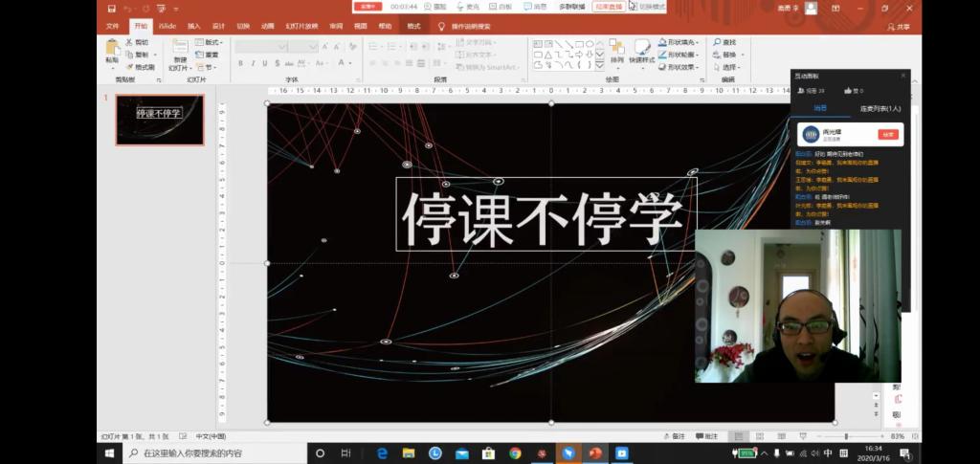Screen dimensions: 980x464
Task: Click the Save icon in quick access toolbar
Action: tap(109, 8)
